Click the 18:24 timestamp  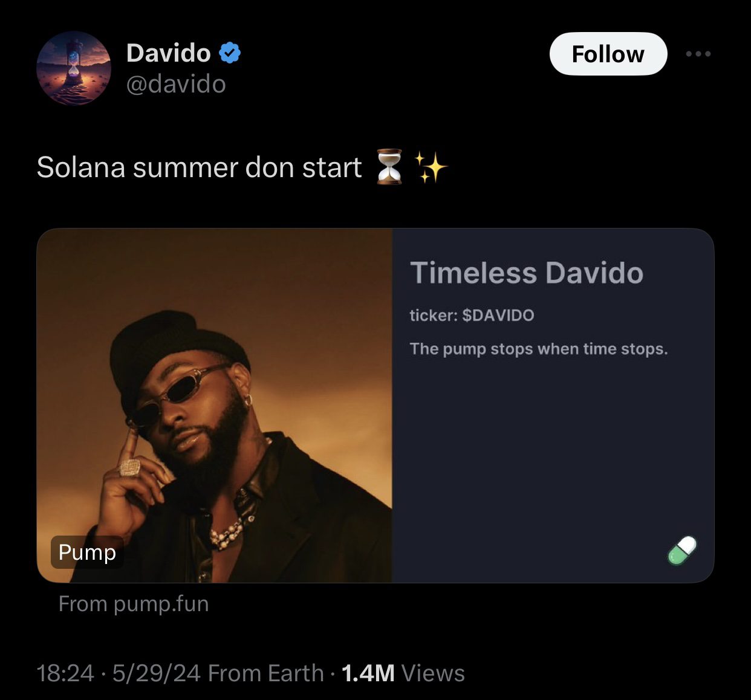(x=67, y=672)
